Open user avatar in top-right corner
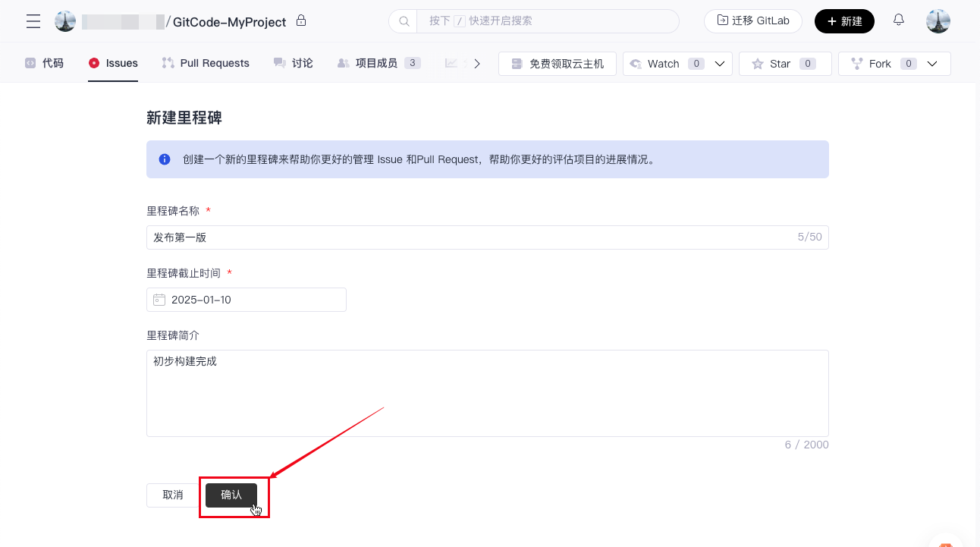This screenshot has height=547, width=980. tap(938, 21)
